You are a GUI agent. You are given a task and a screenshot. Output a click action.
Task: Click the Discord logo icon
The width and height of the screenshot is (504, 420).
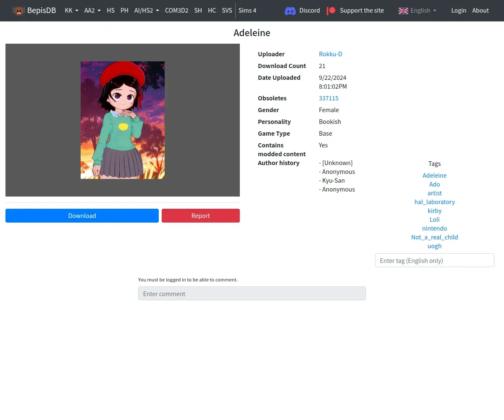pyautogui.click(x=290, y=10)
